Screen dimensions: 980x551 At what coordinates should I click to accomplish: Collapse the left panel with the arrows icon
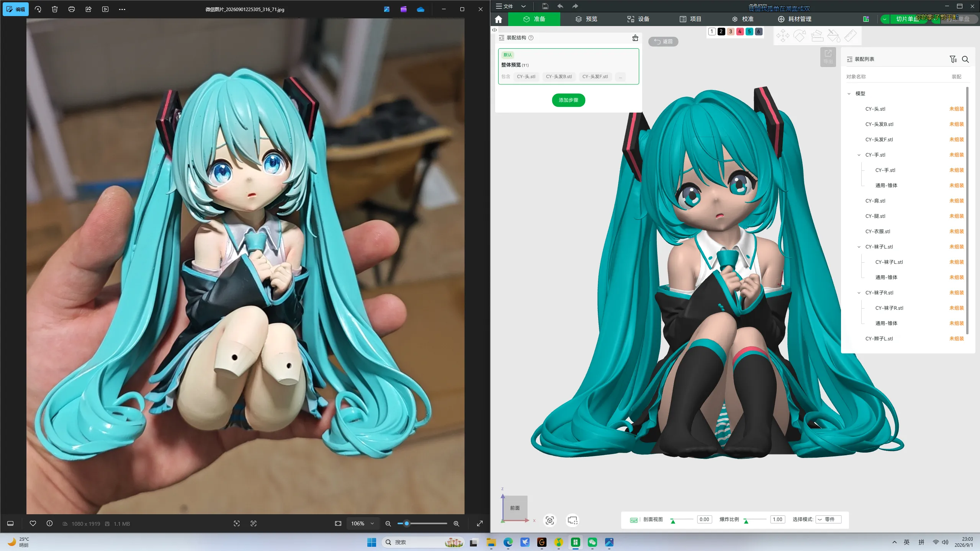pyautogui.click(x=494, y=30)
